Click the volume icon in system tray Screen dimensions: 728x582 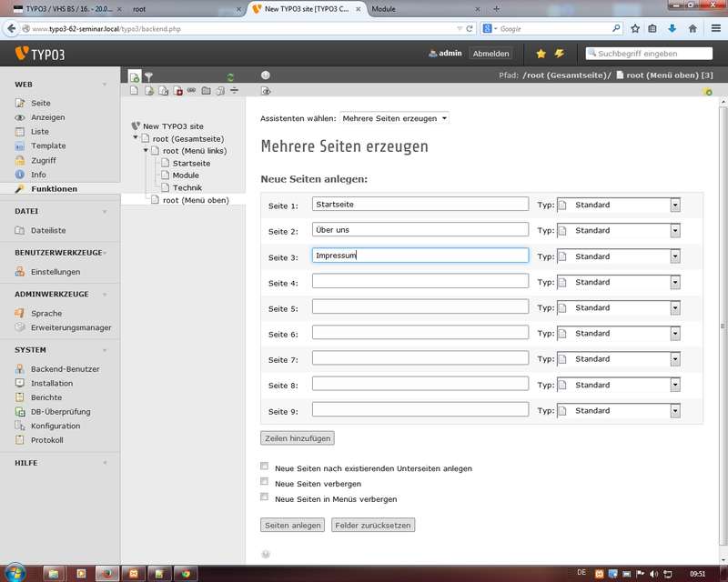pyautogui.click(x=653, y=574)
